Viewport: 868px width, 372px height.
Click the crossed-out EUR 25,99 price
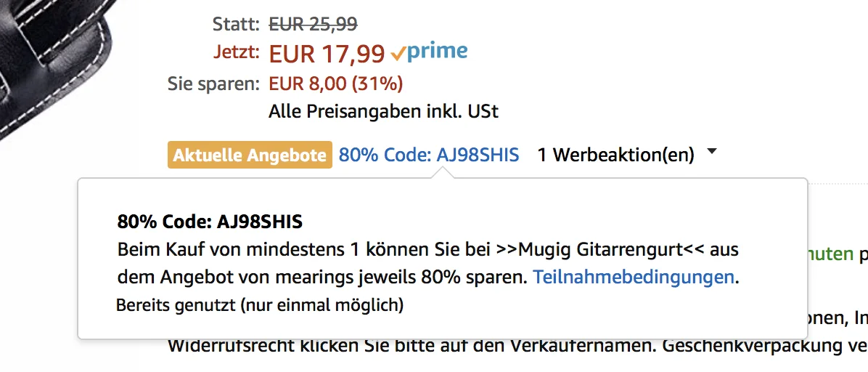313,24
